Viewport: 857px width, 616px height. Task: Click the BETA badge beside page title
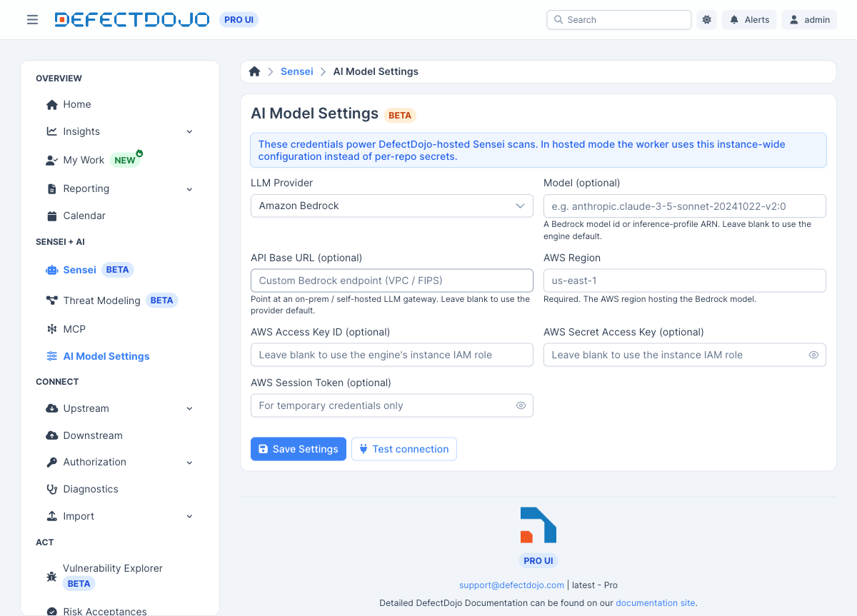pyautogui.click(x=400, y=115)
